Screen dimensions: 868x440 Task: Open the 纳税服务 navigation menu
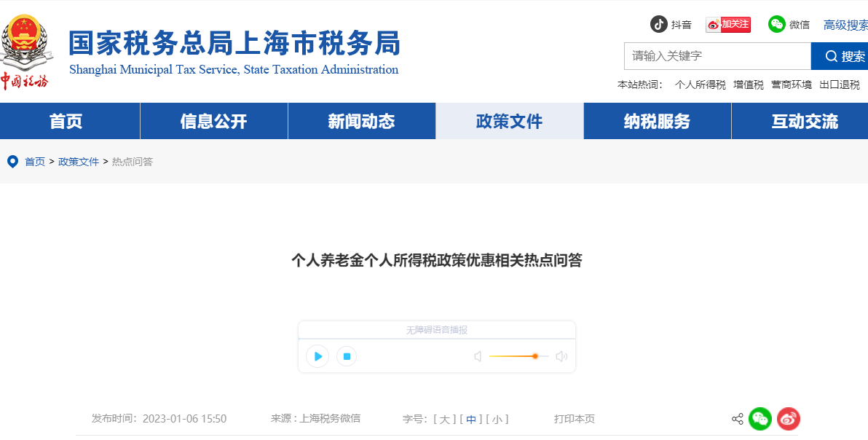point(657,121)
